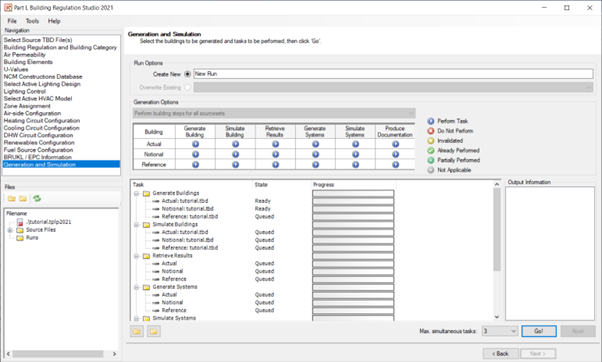Click the green refresh icon in Files panel
The height and width of the screenshot is (362, 602).
click(x=37, y=198)
